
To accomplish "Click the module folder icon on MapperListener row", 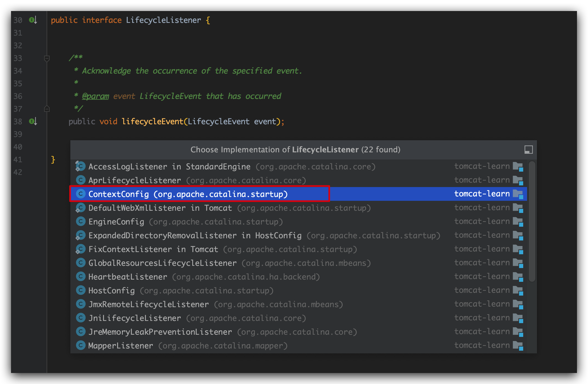I will click(518, 345).
